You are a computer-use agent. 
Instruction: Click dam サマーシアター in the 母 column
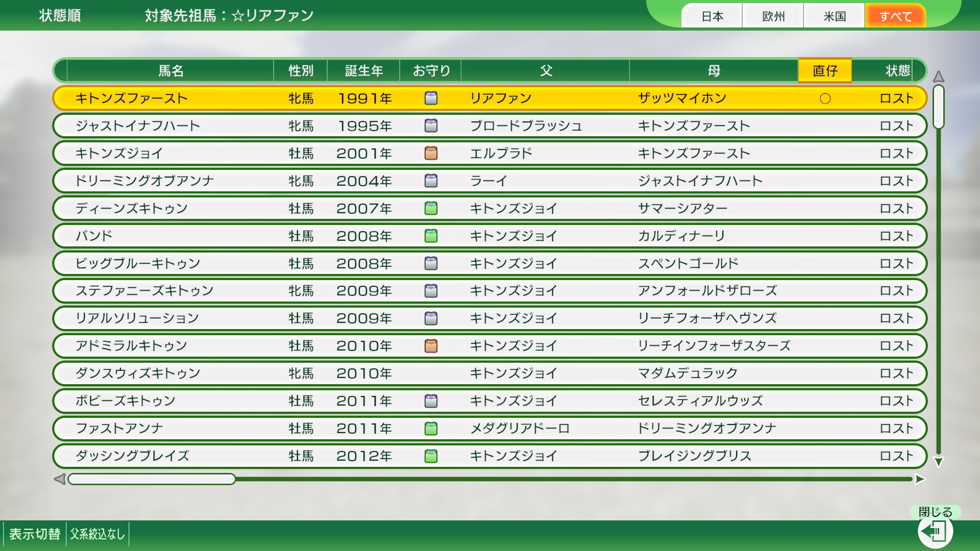(682, 209)
